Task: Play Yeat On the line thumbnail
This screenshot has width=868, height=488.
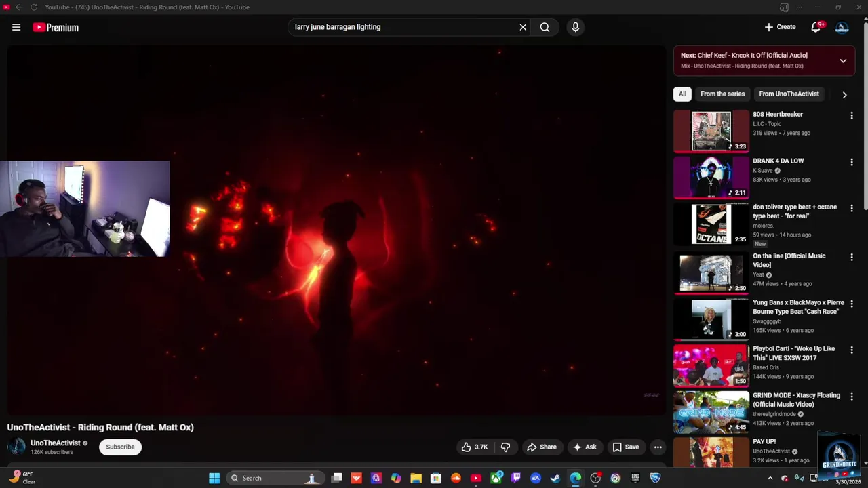Action: point(711,272)
